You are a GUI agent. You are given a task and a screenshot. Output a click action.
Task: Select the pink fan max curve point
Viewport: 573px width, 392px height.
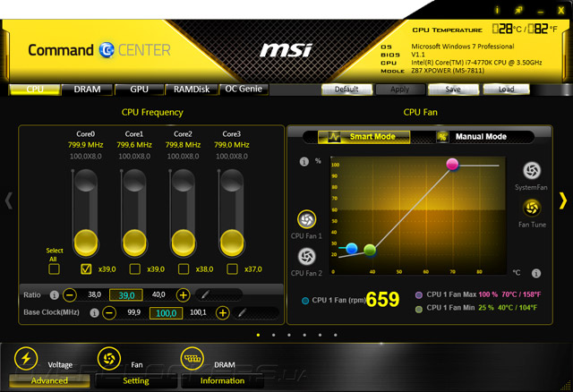click(x=452, y=164)
